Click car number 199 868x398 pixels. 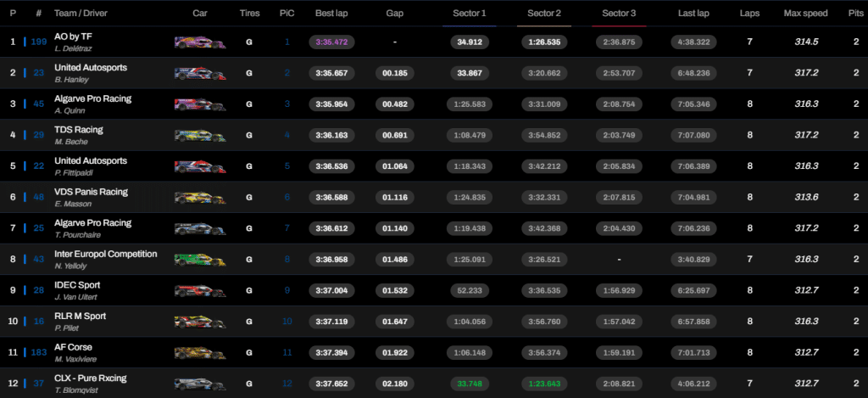39,42
